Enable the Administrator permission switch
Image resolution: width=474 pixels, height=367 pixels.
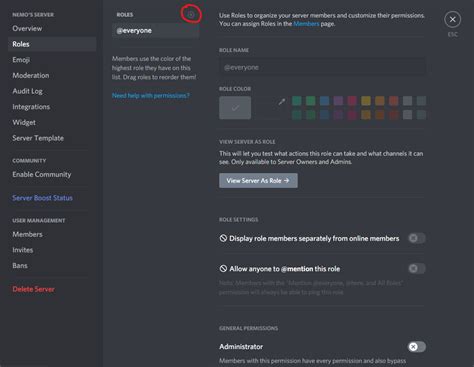417,347
